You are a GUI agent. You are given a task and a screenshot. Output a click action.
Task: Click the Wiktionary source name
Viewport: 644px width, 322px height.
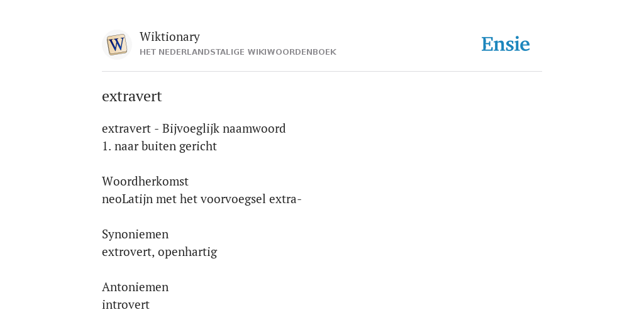[170, 36]
